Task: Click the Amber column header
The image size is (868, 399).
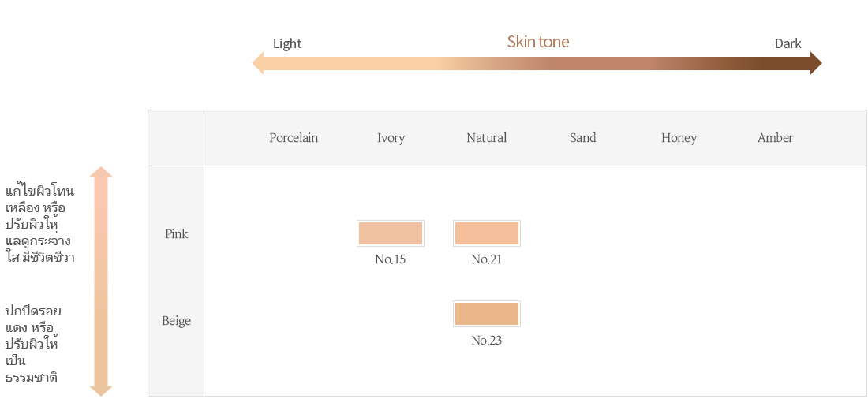Action: pos(775,138)
